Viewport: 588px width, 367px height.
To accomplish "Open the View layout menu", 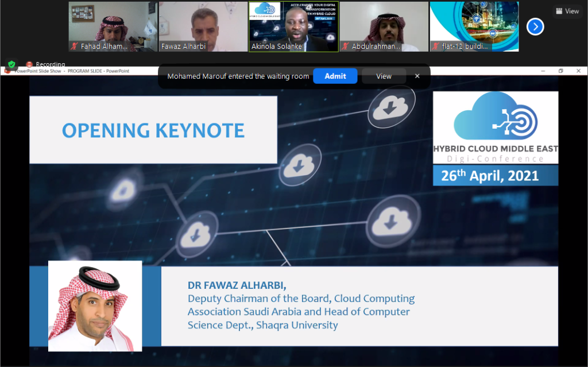I will pos(567,11).
